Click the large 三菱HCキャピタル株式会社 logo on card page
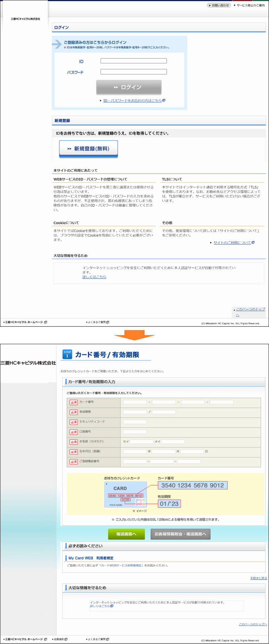Viewport: 269px width, 644px height. (28, 363)
